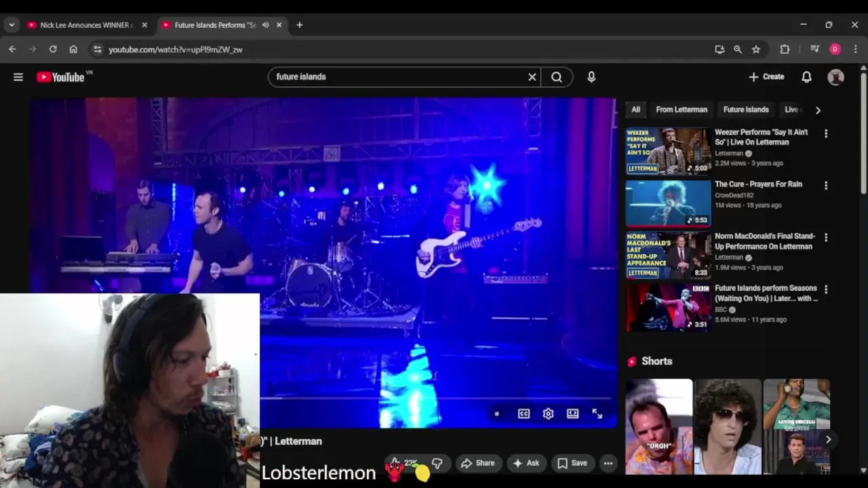Click the Ask button
The image size is (868, 488).
click(x=526, y=464)
